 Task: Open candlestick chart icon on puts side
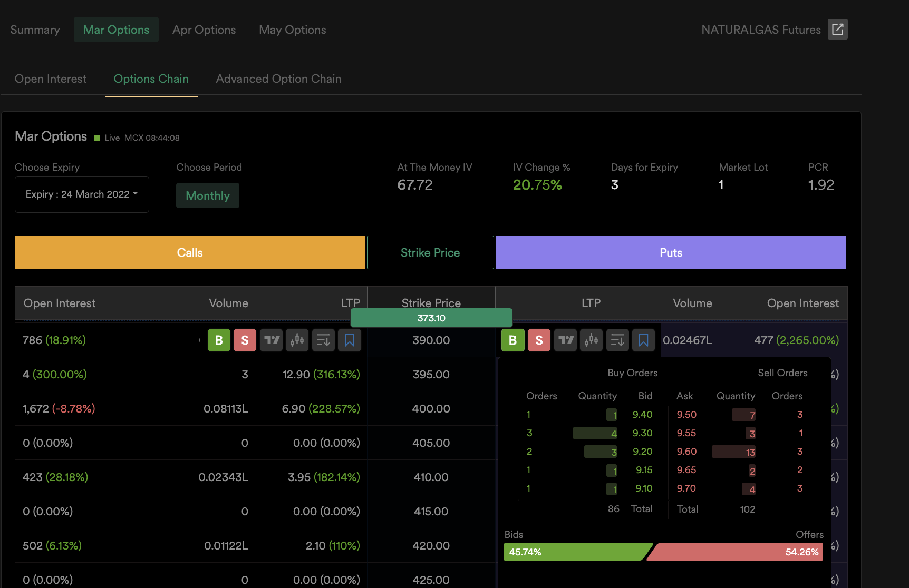click(x=592, y=340)
